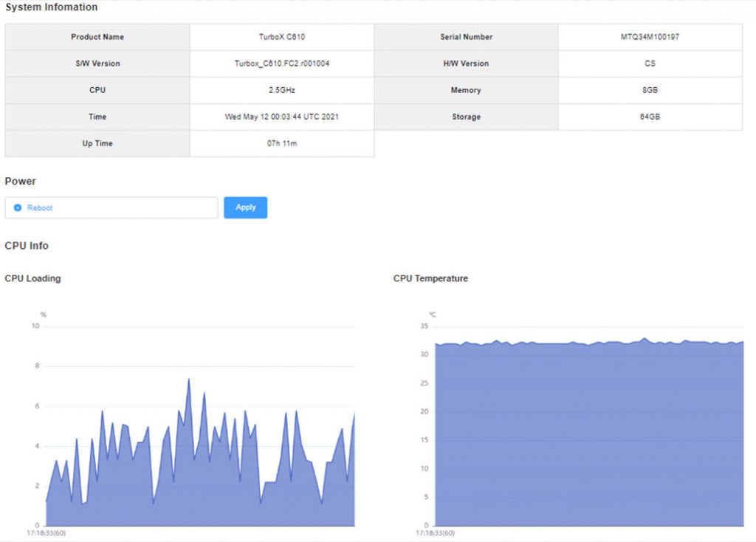The height and width of the screenshot is (542, 756).
Task: Select serial number MTQ34M100197
Action: (650, 37)
